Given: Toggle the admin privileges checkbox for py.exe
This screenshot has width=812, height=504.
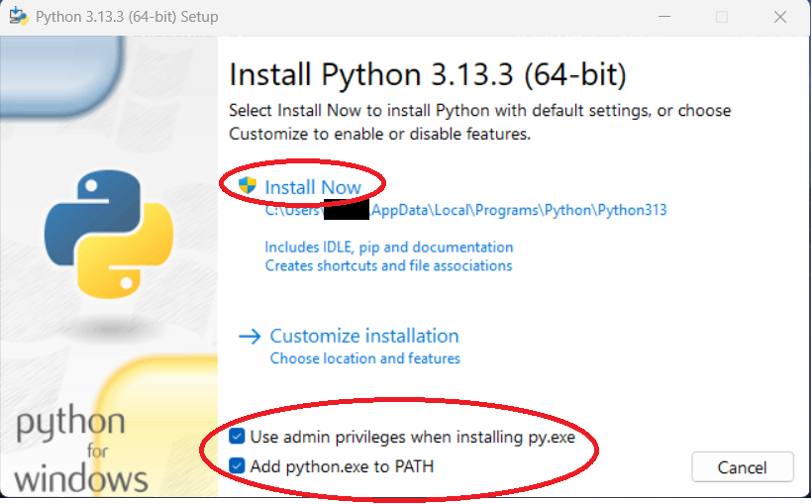Looking at the screenshot, I should tap(237, 437).
